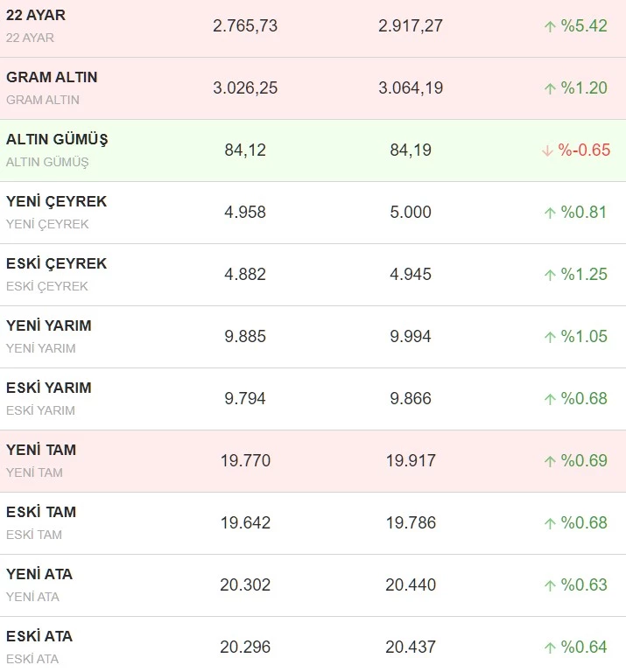Click the up arrow in GRAM ALTIN row
626x672 pixels.
[x=550, y=88]
